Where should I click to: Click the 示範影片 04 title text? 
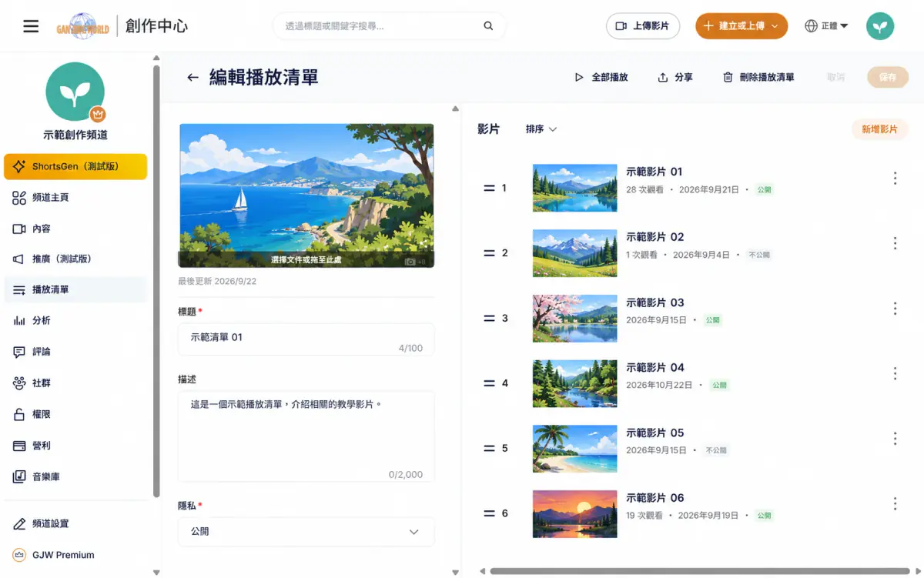click(x=655, y=367)
